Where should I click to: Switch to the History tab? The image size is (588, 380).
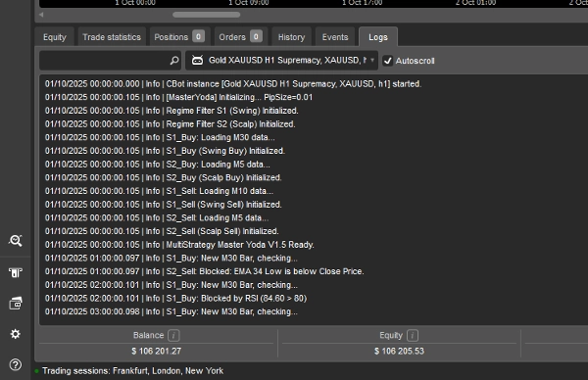click(x=291, y=37)
